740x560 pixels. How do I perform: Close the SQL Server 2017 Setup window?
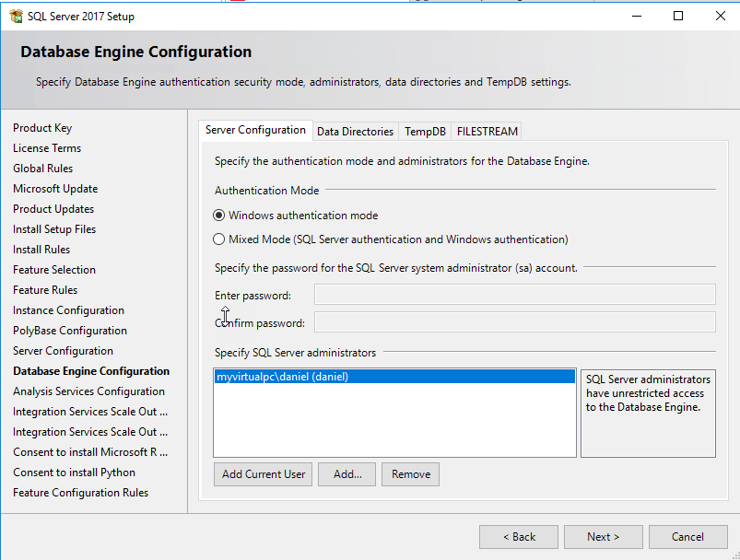point(720,16)
